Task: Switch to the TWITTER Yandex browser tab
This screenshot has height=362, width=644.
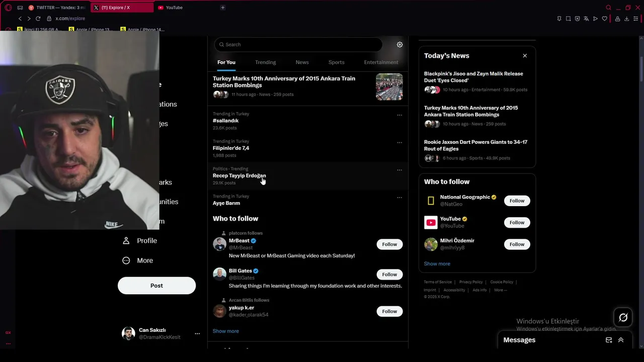Action: 57,8
